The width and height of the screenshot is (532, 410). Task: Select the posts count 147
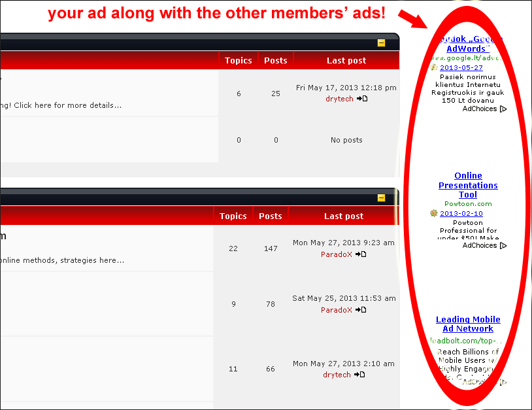pos(271,248)
